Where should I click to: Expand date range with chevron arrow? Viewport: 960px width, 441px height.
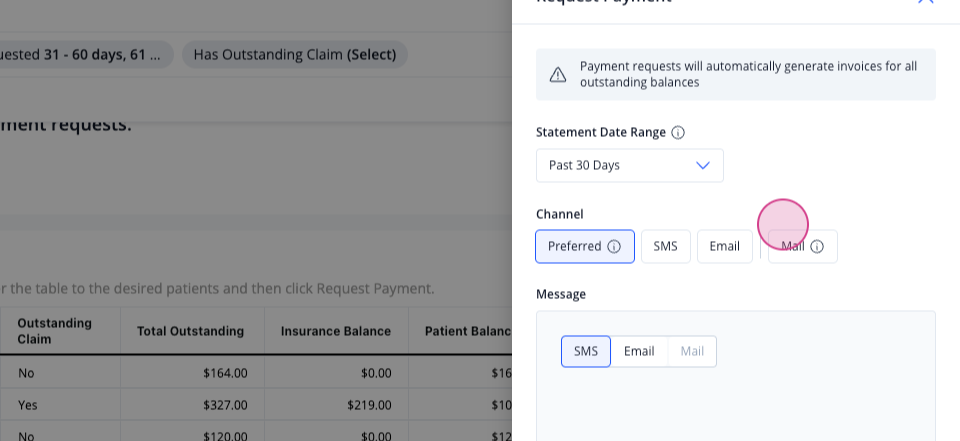coord(703,165)
